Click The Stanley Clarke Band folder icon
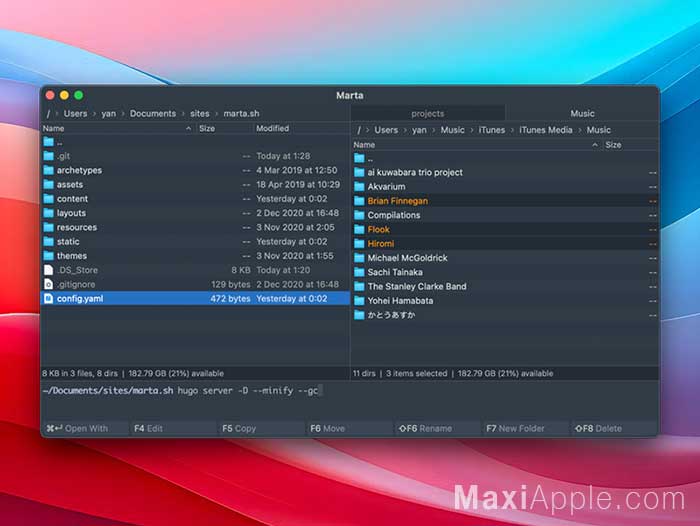Screen dimensions: 700x526 tap(359, 287)
